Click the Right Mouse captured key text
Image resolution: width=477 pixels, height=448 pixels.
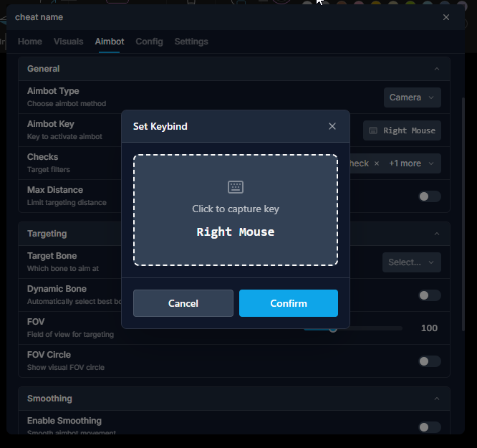point(236,232)
